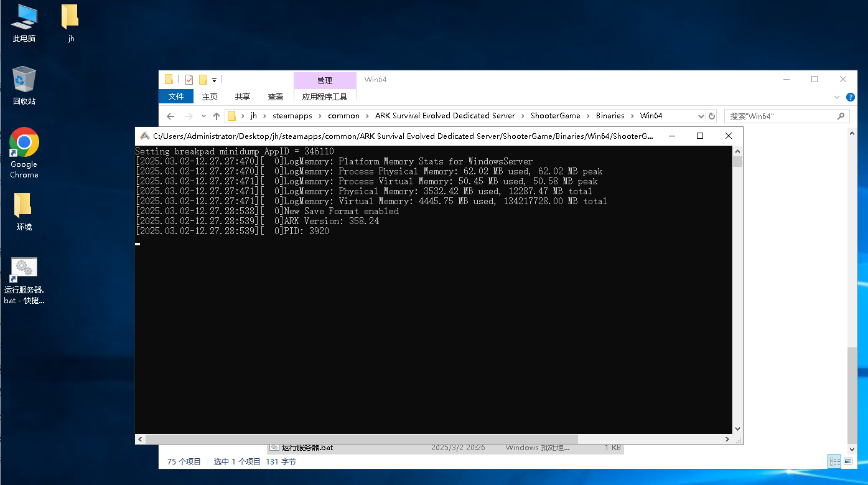The height and width of the screenshot is (485, 868).
Task: Select the 环境 folder on the desktop
Action: [x=24, y=212]
